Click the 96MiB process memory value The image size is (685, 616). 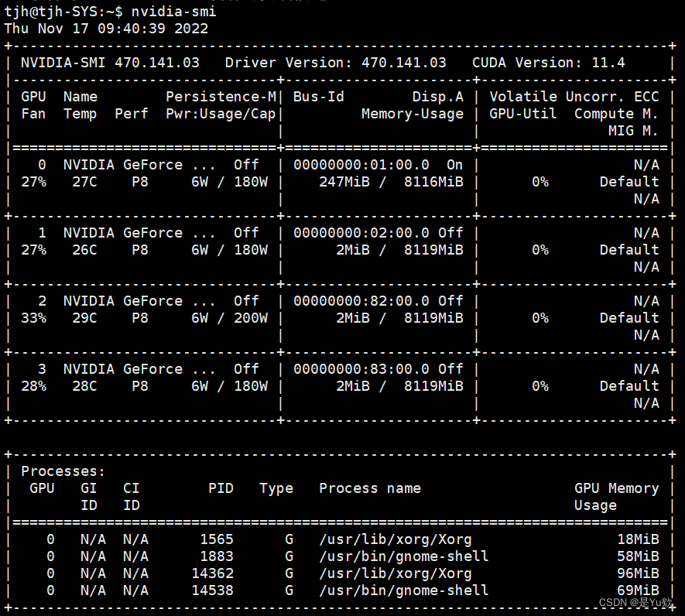point(638,573)
